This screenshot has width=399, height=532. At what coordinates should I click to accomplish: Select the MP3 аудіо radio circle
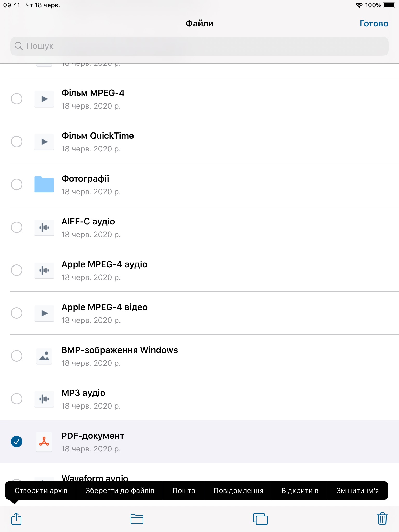click(x=17, y=399)
